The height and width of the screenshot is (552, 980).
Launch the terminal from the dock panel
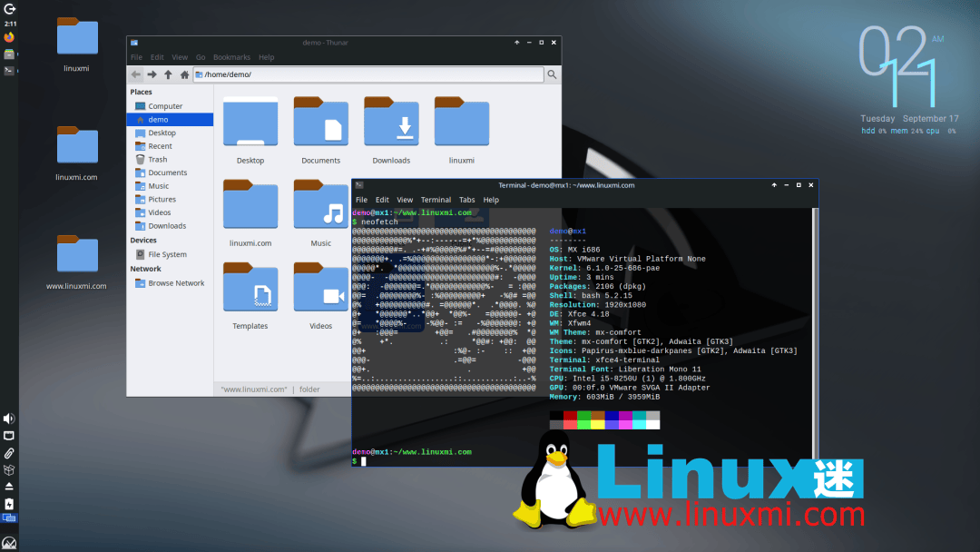coord(9,70)
